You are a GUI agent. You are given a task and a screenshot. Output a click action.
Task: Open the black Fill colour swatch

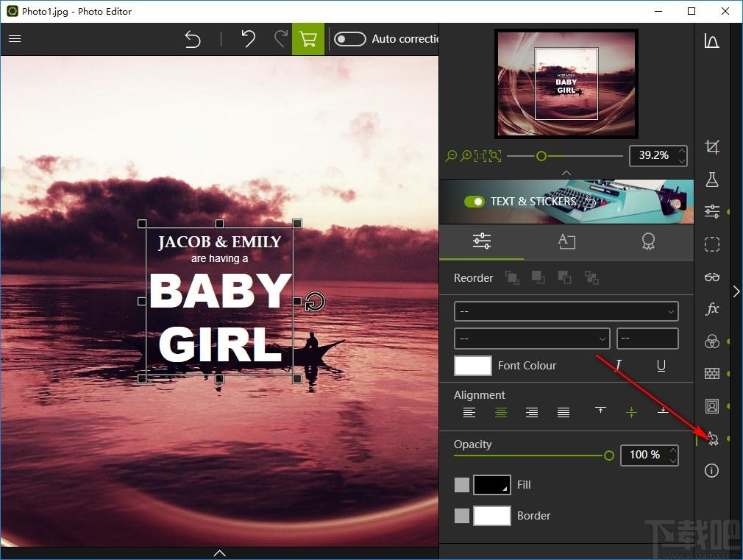(492, 485)
